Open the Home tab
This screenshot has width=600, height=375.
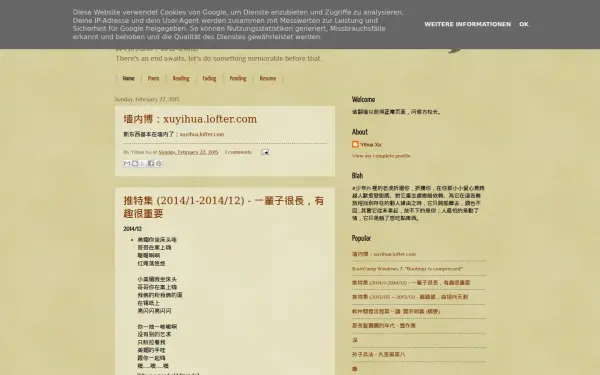coord(129,78)
